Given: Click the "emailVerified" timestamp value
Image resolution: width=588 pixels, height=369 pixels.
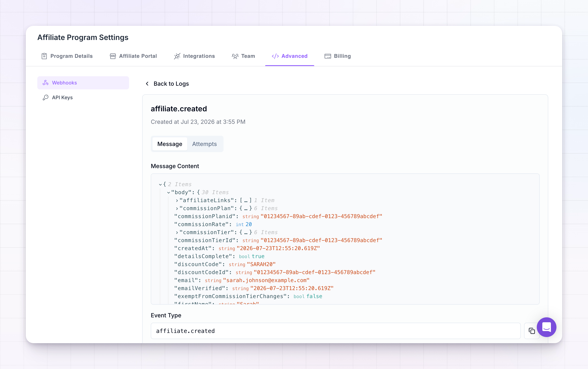Looking at the screenshot, I should 292,288.
